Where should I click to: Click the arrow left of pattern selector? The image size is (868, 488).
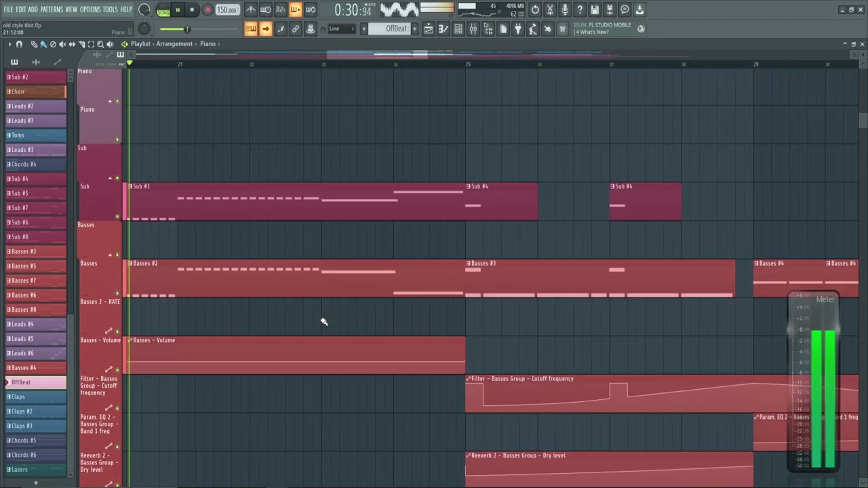point(364,28)
